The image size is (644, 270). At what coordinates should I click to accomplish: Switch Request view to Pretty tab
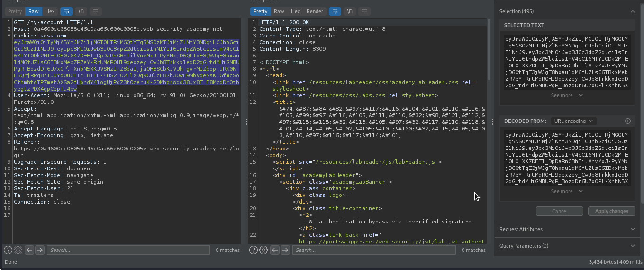(15, 11)
